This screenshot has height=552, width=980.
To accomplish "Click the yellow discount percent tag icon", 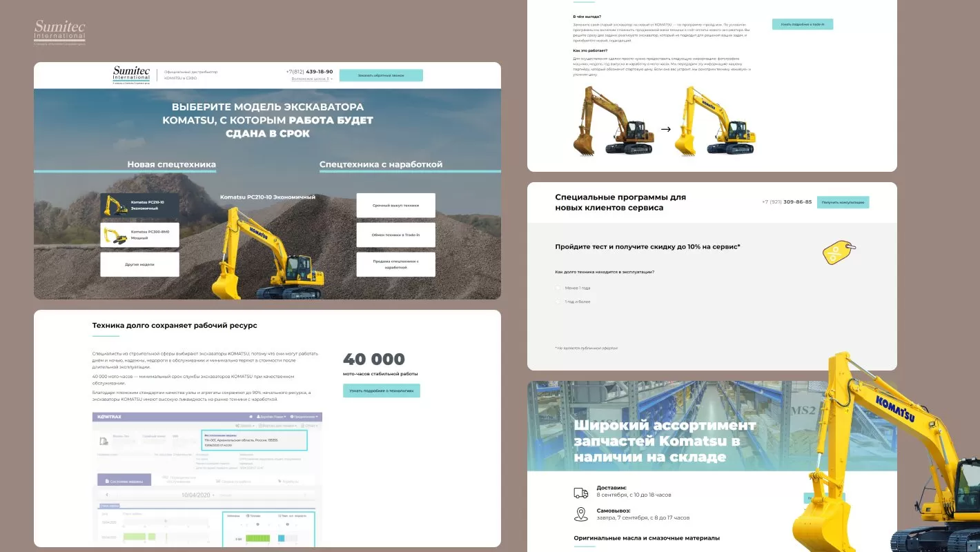I will coord(839,252).
